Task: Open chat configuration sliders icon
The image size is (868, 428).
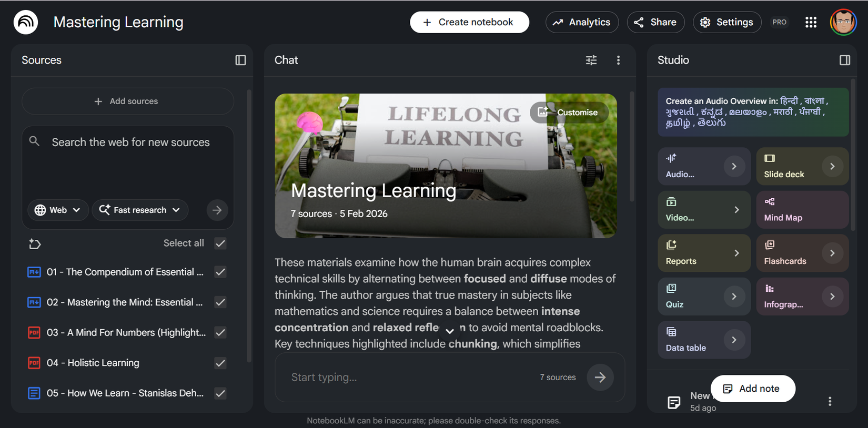Action: pos(591,60)
